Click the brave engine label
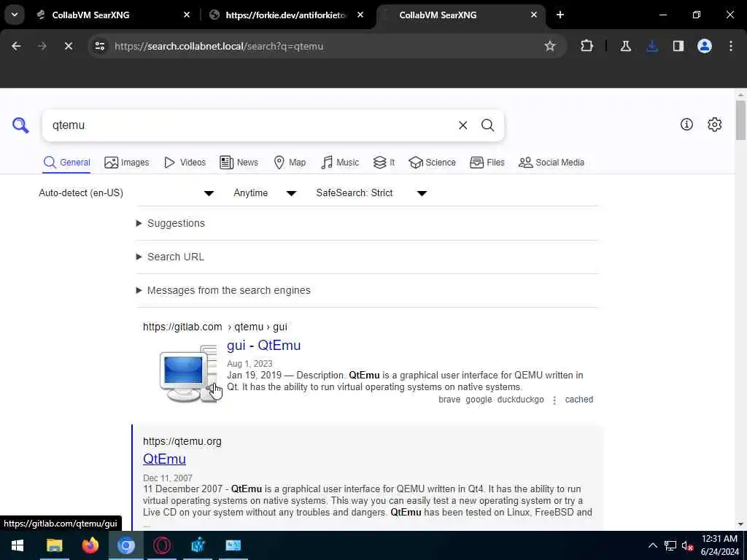 point(449,400)
